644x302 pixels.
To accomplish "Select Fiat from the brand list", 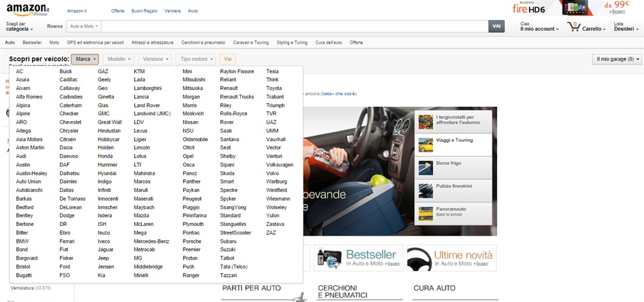I will click(64, 250).
